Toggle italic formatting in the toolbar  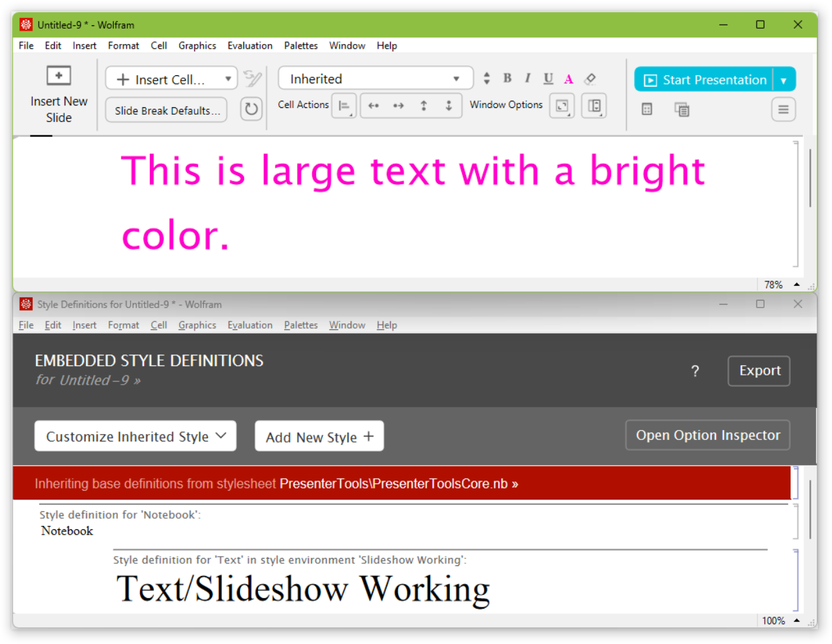pos(527,79)
